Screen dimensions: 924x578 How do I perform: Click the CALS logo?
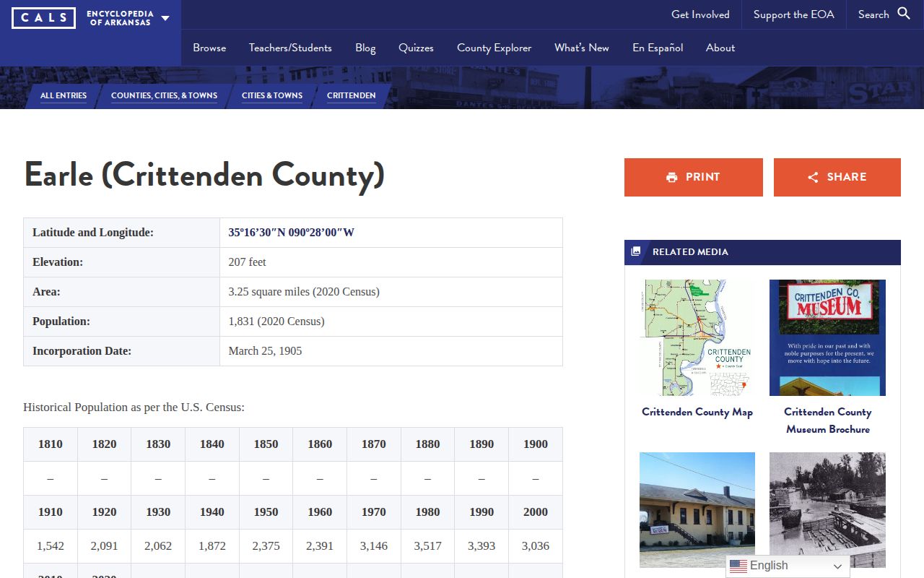coord(43,17)
